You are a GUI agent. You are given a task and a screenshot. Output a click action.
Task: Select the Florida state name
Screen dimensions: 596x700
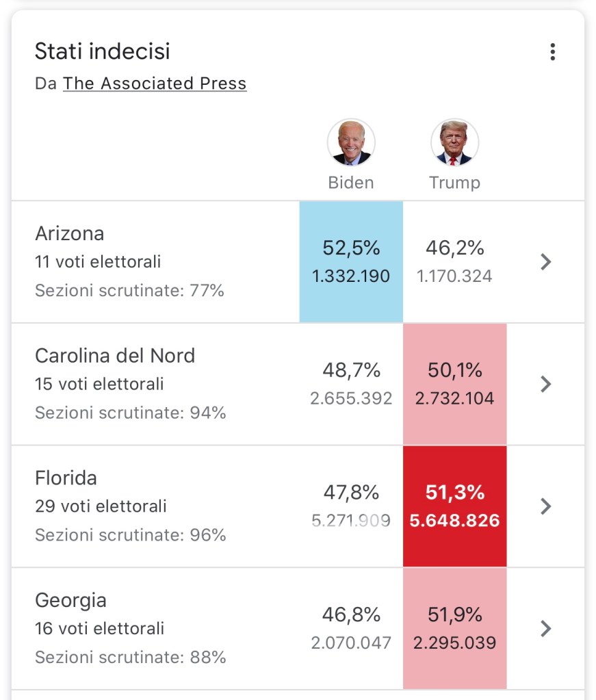[x=66, y=478]
